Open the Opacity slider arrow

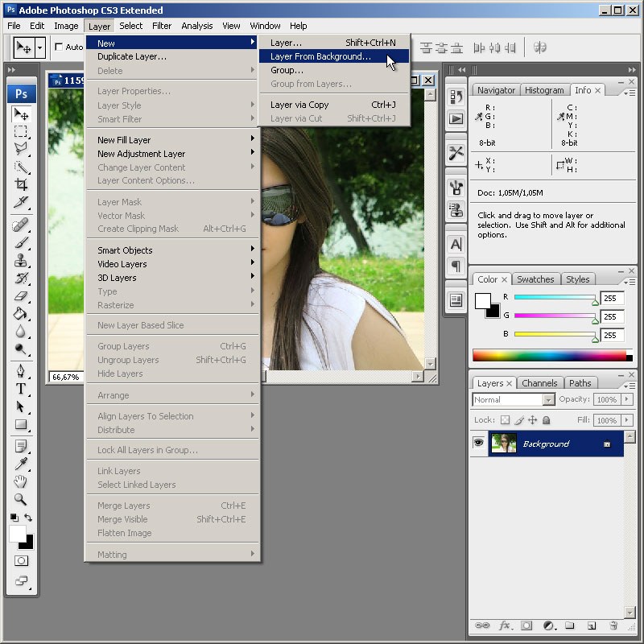coord(627,398)
